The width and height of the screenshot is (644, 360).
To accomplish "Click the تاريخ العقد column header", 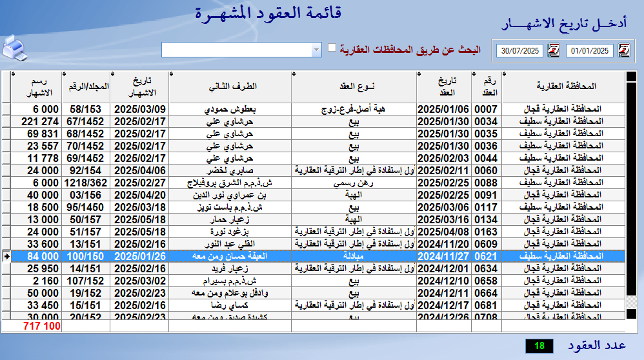I will (x=447, y=85).
